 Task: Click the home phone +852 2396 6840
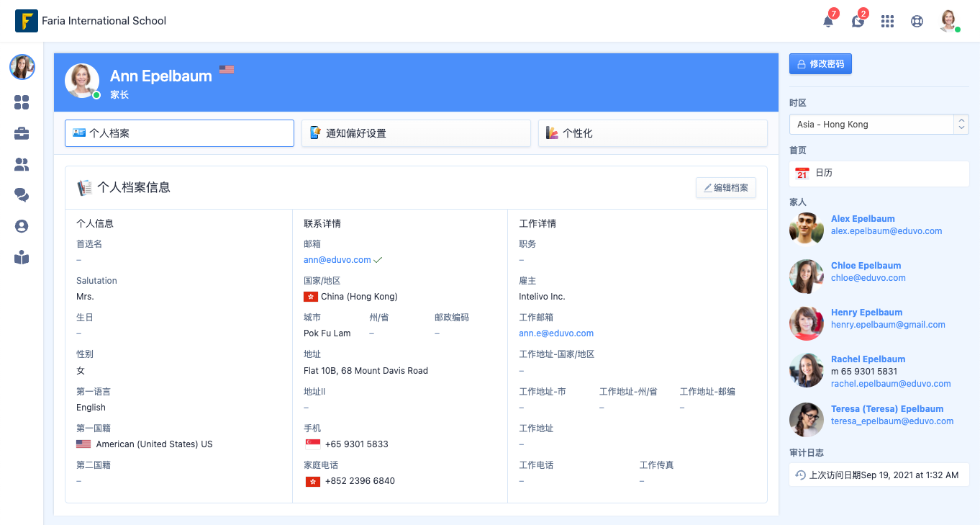pos(360,481)
